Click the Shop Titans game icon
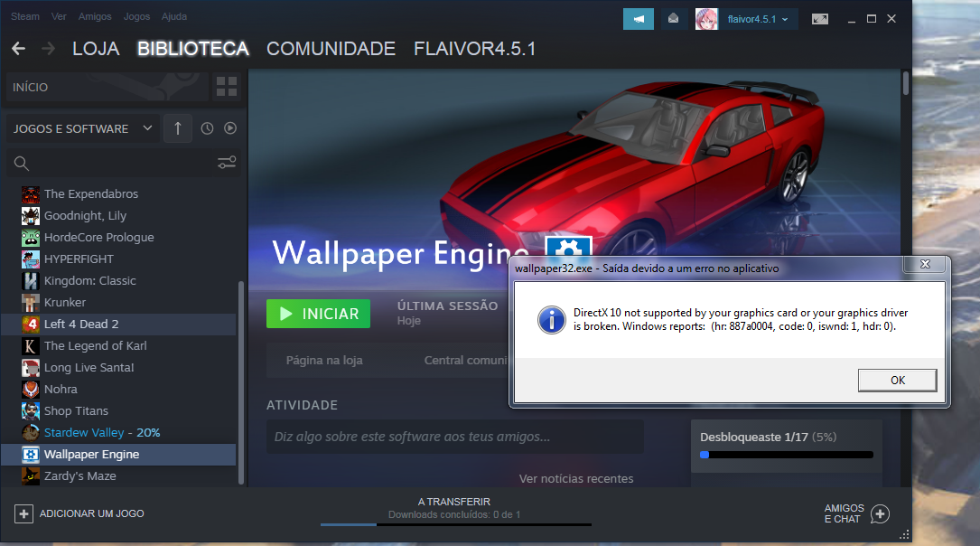980x546 pixels. (30, 411)
